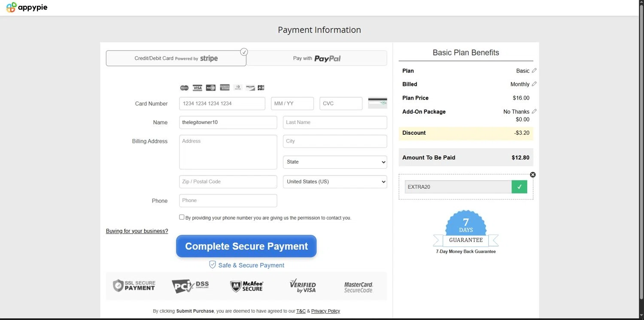Click the Safe & Secure Payment text
This screenshot has height=320, width=644.
coord(251,265)
